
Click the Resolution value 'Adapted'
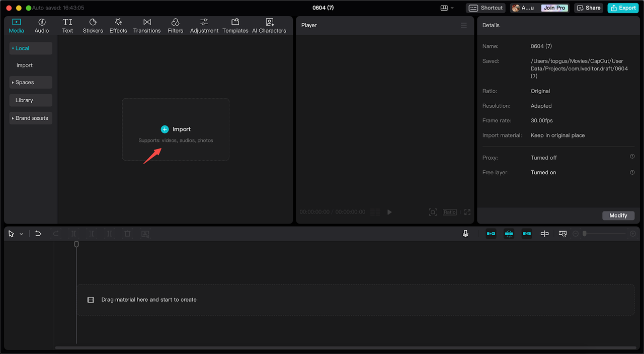point(541,106)
